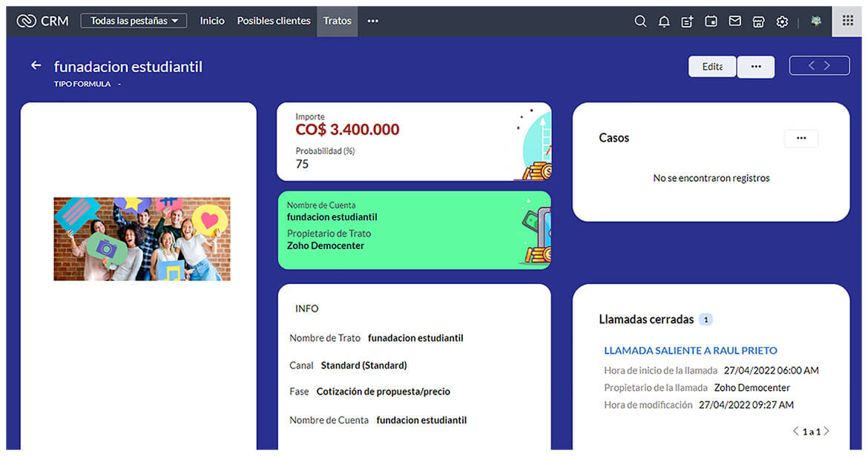Go to next record arrow
This screenshot has height=456, width=868.
pos(827,65)
